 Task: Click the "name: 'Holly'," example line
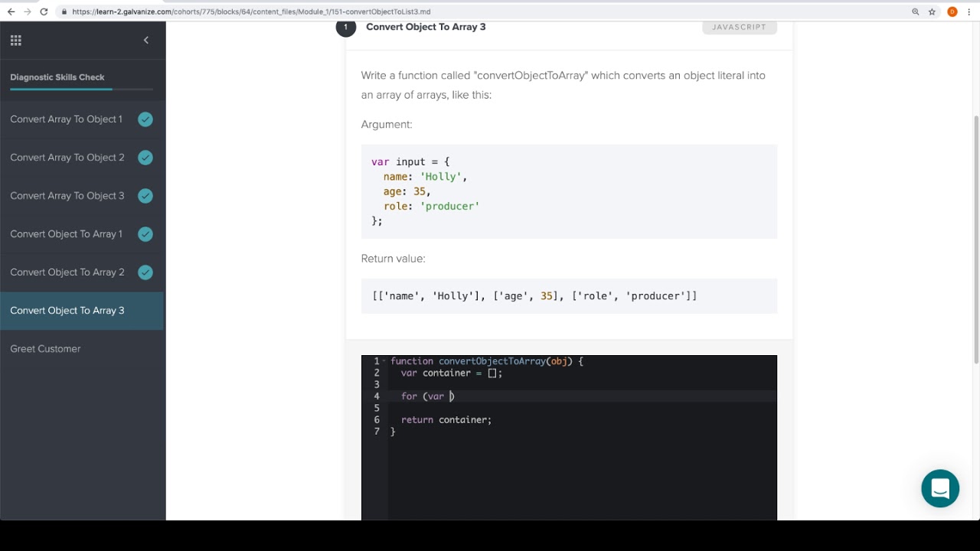tap(426, 177)
